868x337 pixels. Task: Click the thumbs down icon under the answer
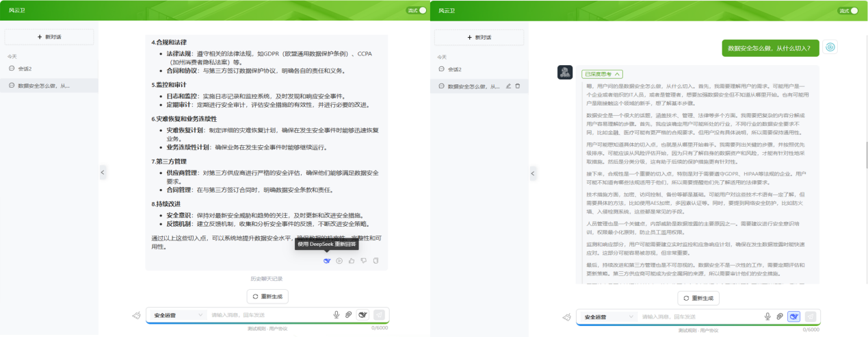pyautogui.click(x=364, y=260)
